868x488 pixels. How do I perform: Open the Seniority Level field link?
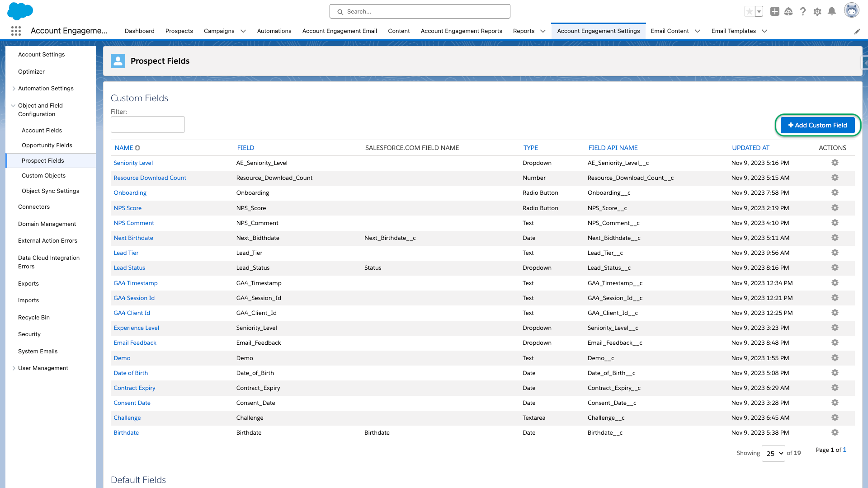pos(133,163)
